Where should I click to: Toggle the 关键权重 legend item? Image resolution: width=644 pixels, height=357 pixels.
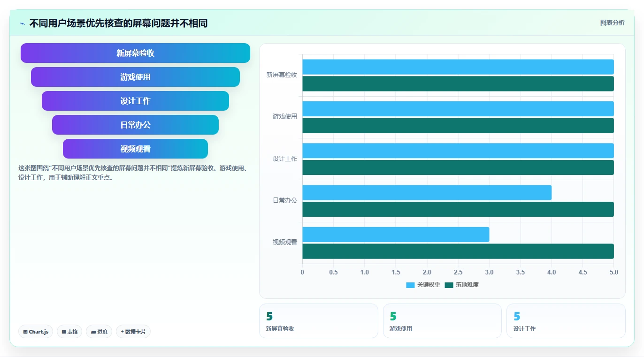[x=423, y=285]
